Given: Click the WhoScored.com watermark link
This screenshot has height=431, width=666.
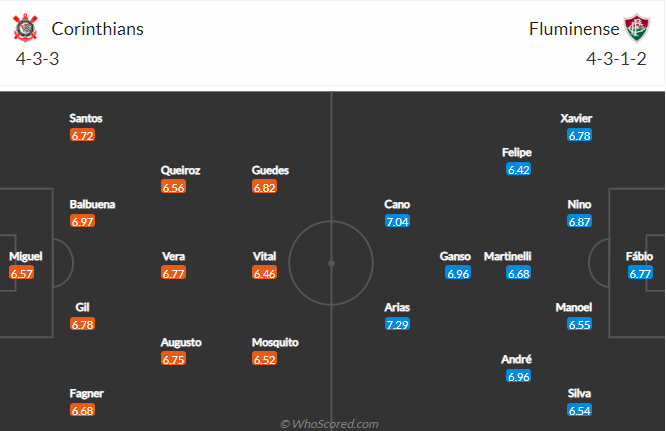Looking at the screenshot, I should tap(329, 424).
